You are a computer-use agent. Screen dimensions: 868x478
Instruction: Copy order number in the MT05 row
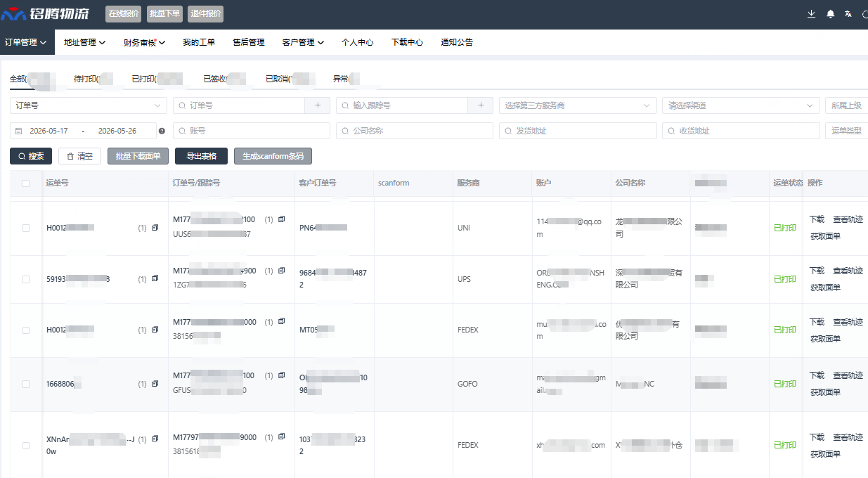[282, 321]
